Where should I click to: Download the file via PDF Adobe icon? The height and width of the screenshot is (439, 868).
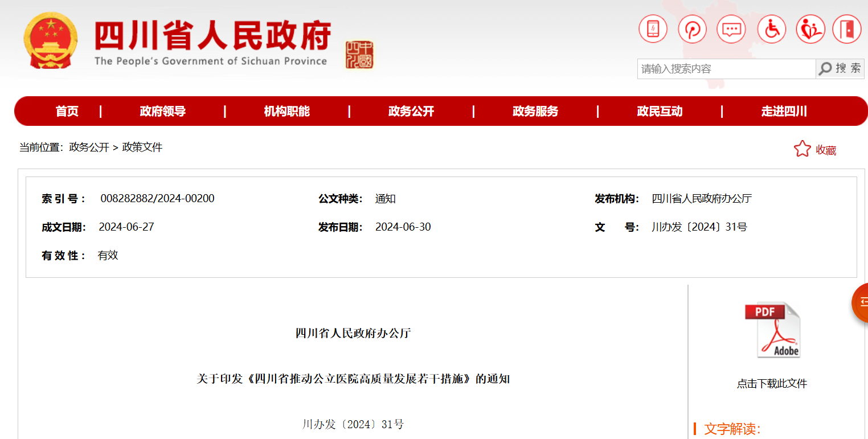772,330
